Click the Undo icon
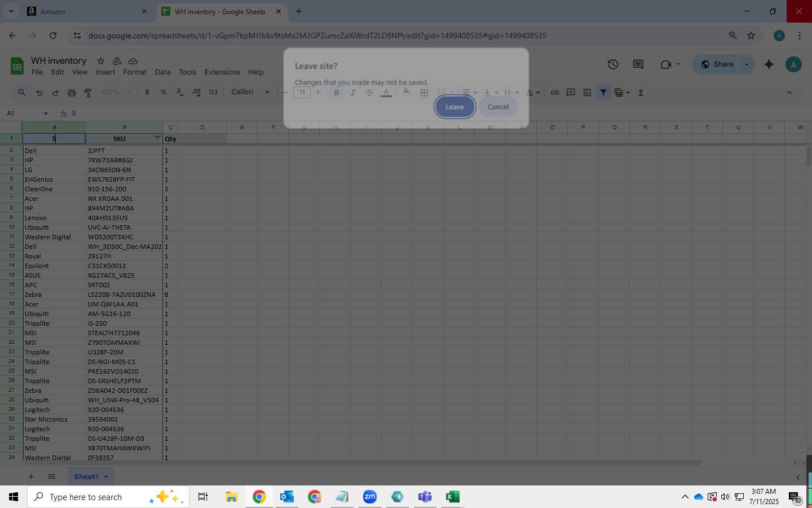812x508 pixels. tap(39, 93)
